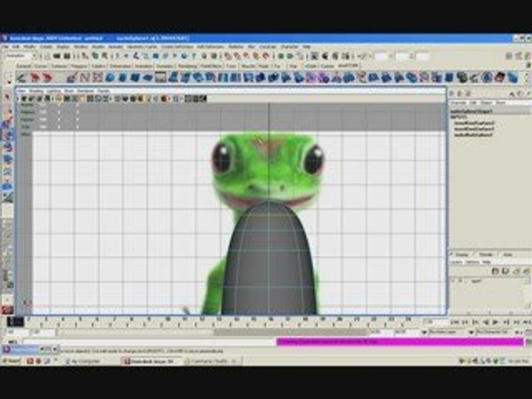Open the Layers menu in layer editor
The height and width of the screenshot is (399, 532).
tap(456, 262)
